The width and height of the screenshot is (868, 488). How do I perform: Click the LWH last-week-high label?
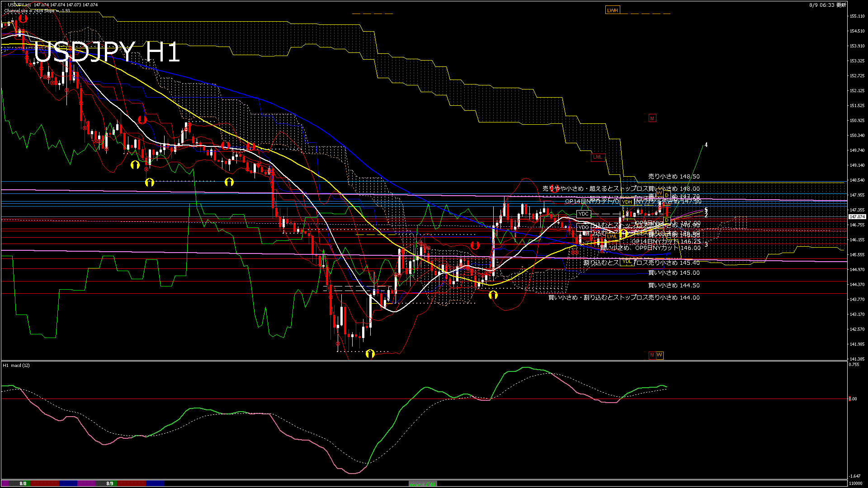613,10
